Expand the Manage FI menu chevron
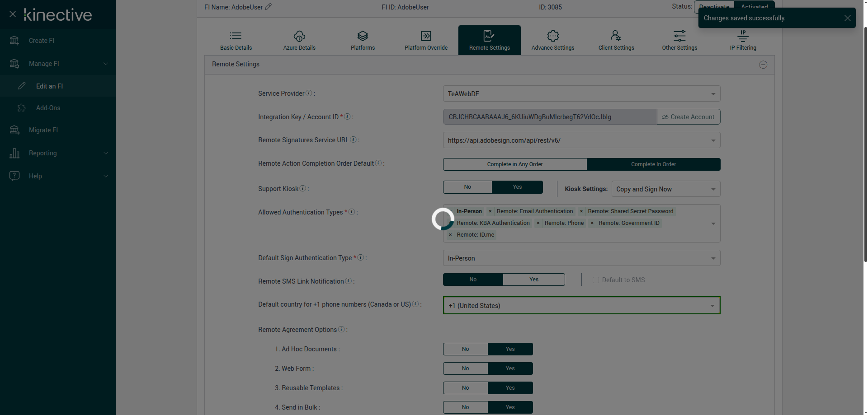The width and height of the screenshot is (868, 415). pos(106,64)
